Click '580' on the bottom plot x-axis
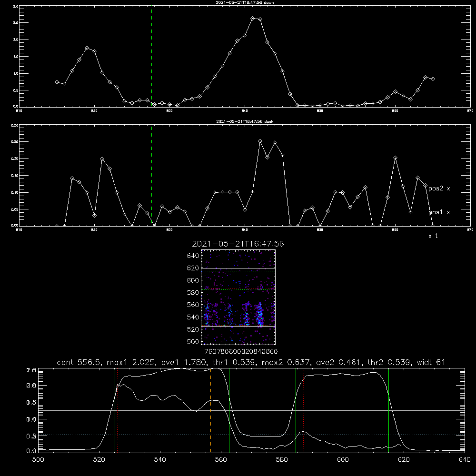Viewport: 476px width, 476px height. [282, 460]
